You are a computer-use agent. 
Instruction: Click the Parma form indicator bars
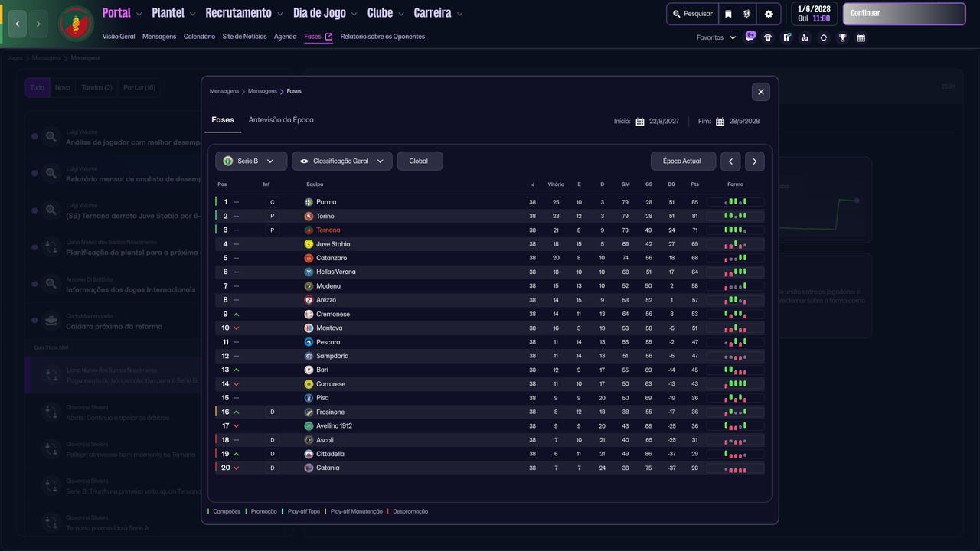(735, 202)
